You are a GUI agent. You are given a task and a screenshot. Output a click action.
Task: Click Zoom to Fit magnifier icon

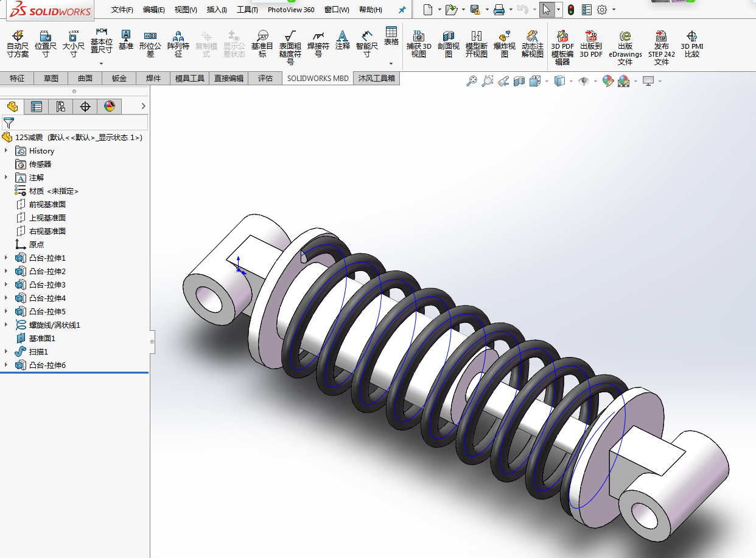(471, 80)
